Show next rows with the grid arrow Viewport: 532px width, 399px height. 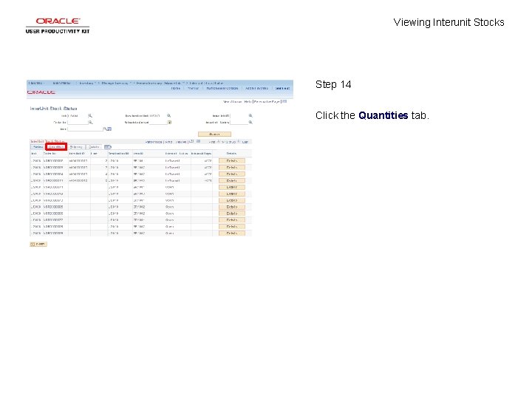pyautogui.click(x=239, y=141)
